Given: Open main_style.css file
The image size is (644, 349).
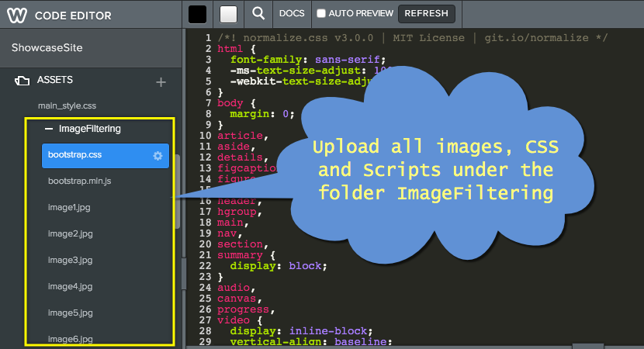Looking at the screenshot, I should click(67, 105).
